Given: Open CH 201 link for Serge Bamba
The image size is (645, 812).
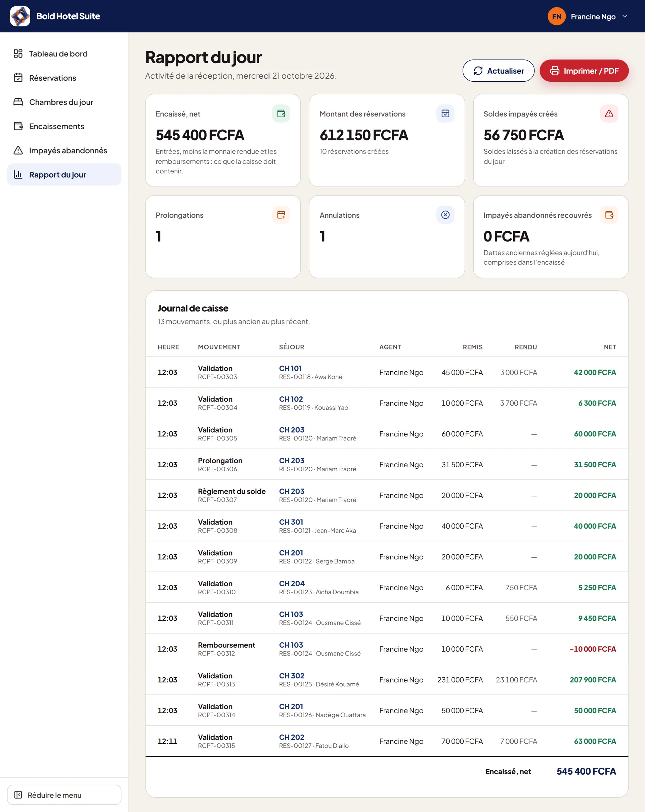Looking at the screenshot, I should tap(291, 553).
